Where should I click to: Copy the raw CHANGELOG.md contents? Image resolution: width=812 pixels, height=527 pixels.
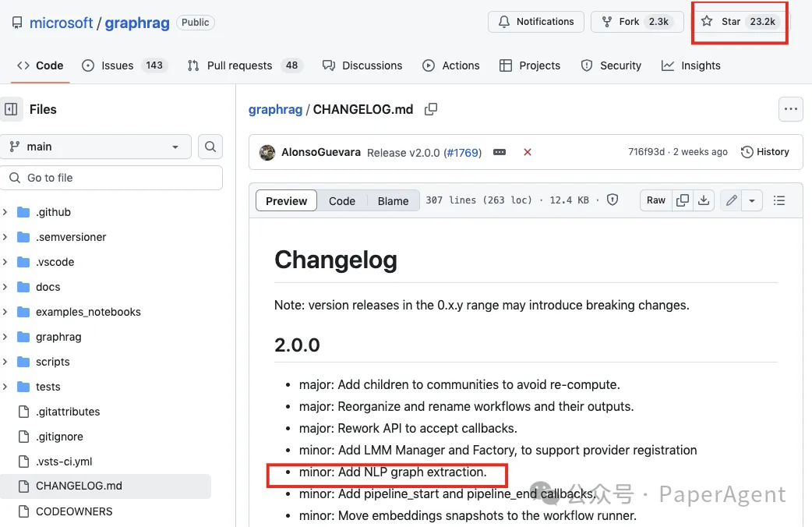(682, 200)
